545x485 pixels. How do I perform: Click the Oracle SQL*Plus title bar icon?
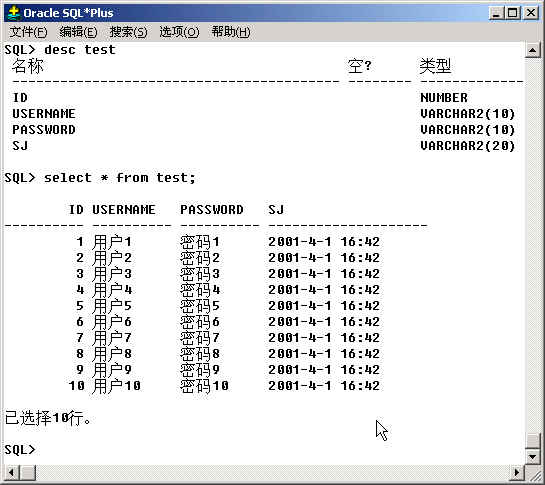pos(14,13)
